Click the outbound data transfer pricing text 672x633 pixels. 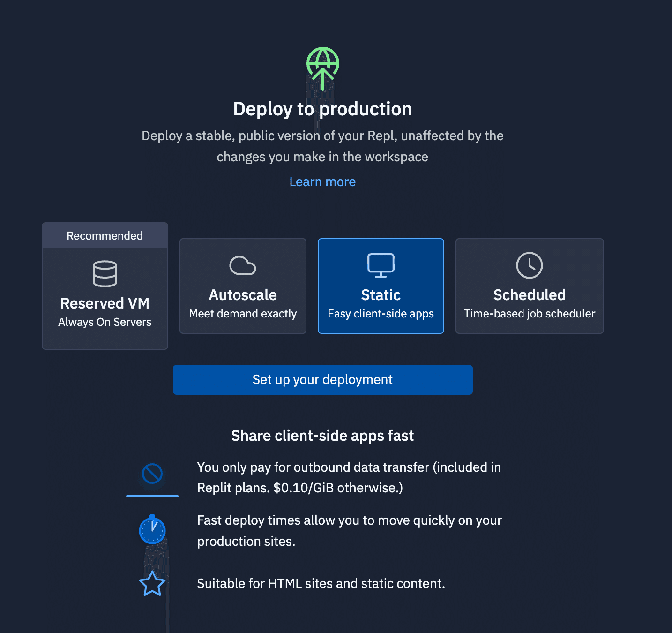point(349,477)
